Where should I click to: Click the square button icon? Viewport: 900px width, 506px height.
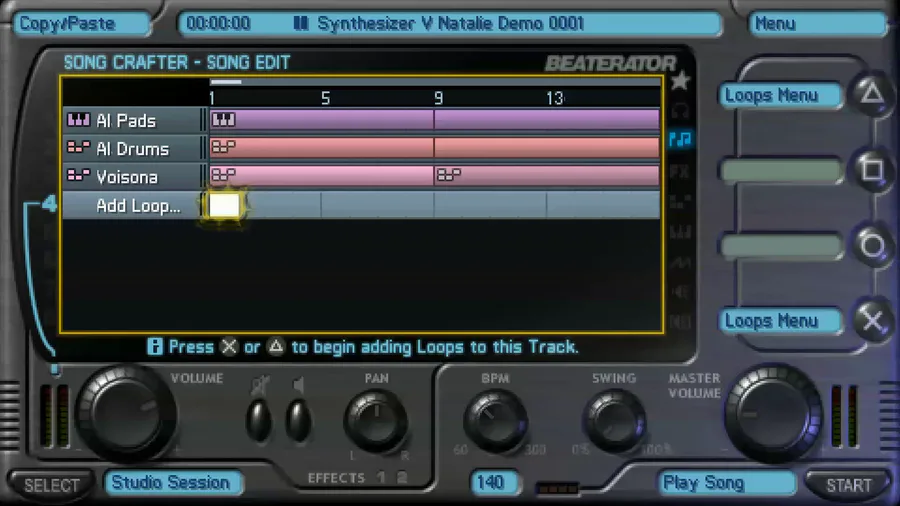tap(872, 169)
